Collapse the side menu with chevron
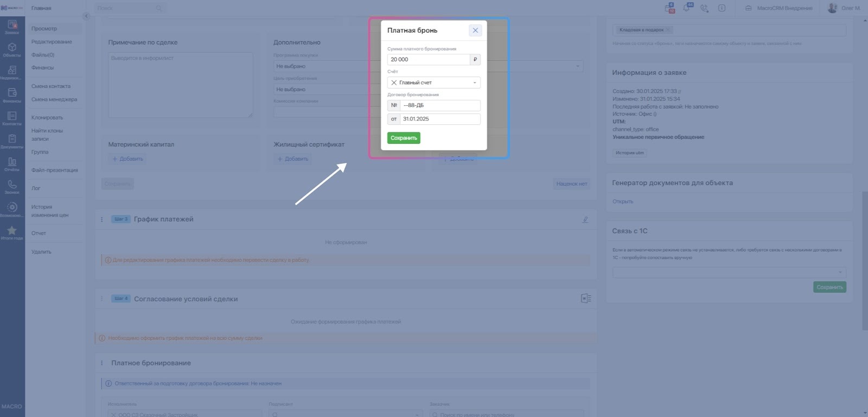Viewport: 868px width, 417px height. click(86, 16)
